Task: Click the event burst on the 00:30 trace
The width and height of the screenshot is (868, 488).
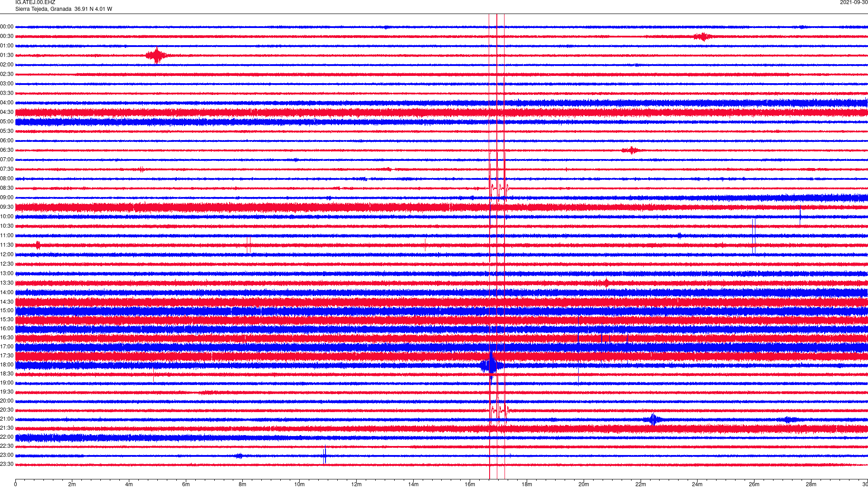Action: [x=703, y=37]
